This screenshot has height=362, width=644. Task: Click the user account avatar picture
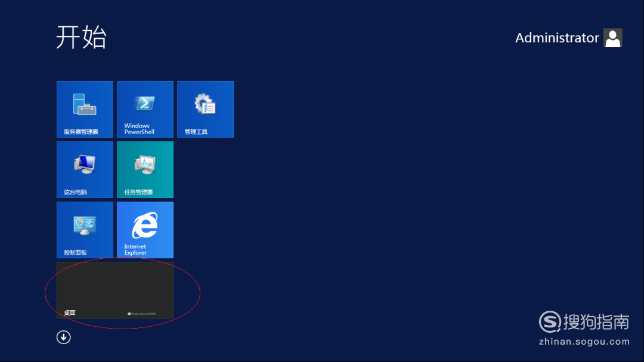[x=613, y=38]
